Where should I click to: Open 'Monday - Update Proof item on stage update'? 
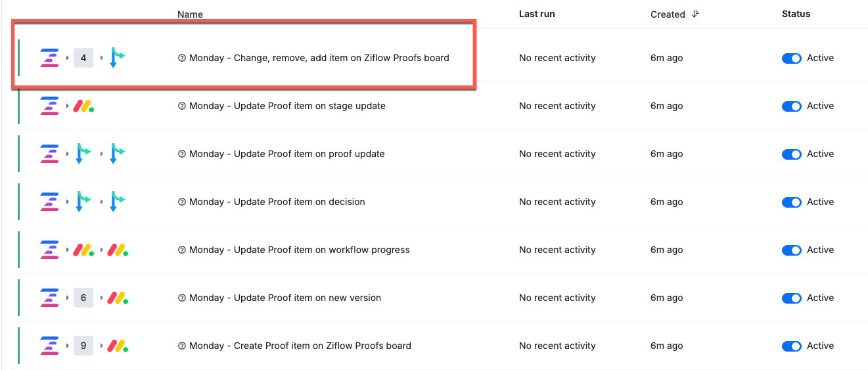click(287, 106)
